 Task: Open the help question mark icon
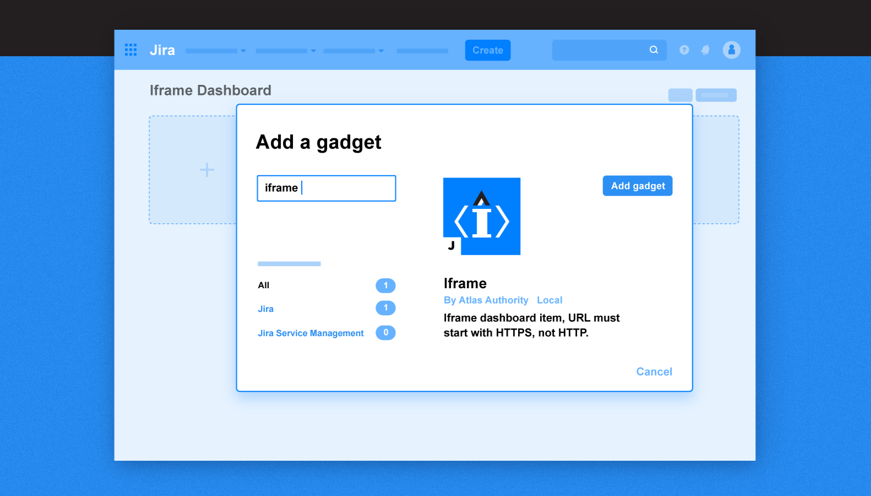pos(684,50)
